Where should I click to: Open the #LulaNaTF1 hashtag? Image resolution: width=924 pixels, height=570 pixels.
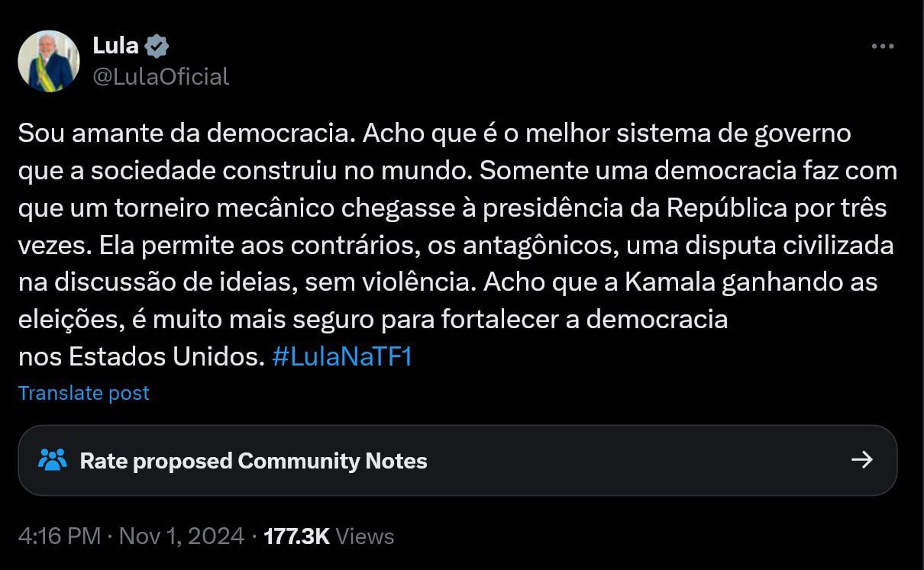(341, 356)
